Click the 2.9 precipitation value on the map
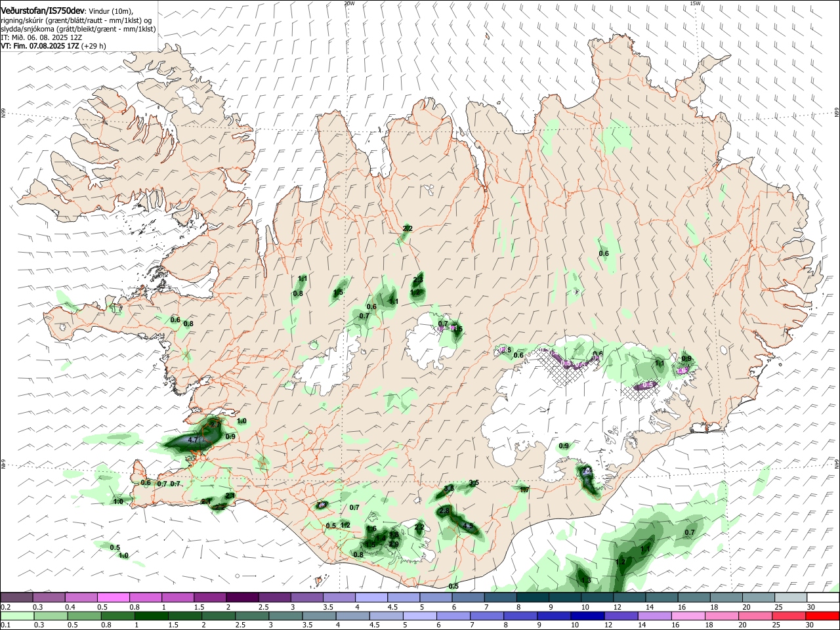 pos(394,544)
